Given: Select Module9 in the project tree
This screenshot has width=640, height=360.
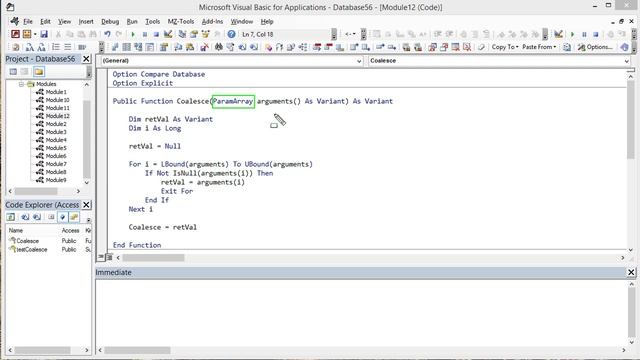Looking at the screenshot, I should [56, 180].
